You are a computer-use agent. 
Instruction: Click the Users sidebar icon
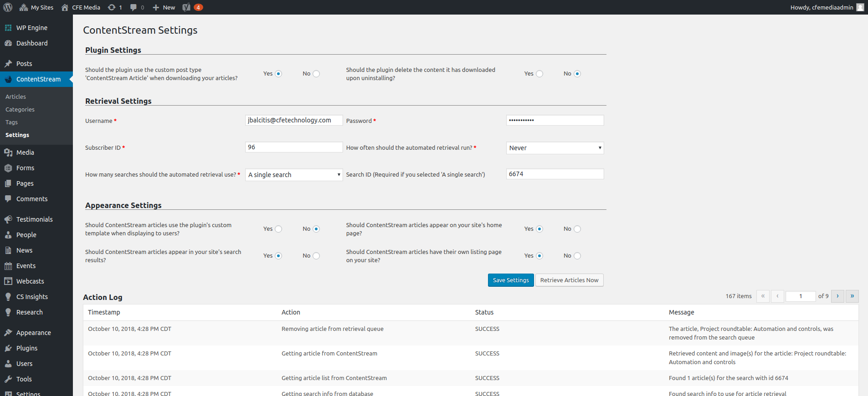pyautogui.click(x=8, y=364)
